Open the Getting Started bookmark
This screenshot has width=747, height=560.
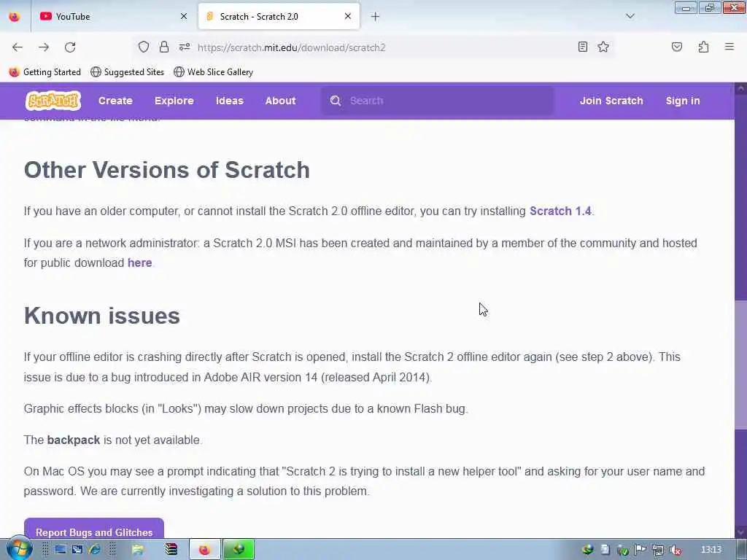coord(45,72)
